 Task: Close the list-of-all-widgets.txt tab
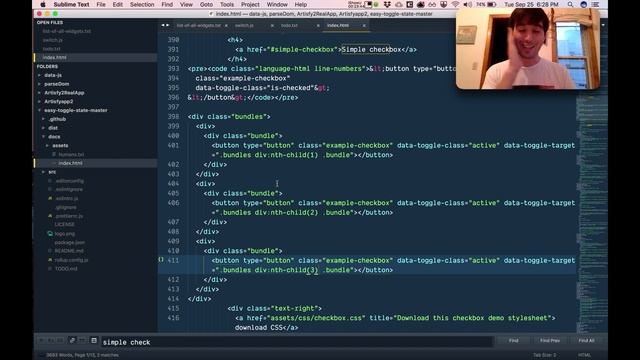(x=226, y=25)
